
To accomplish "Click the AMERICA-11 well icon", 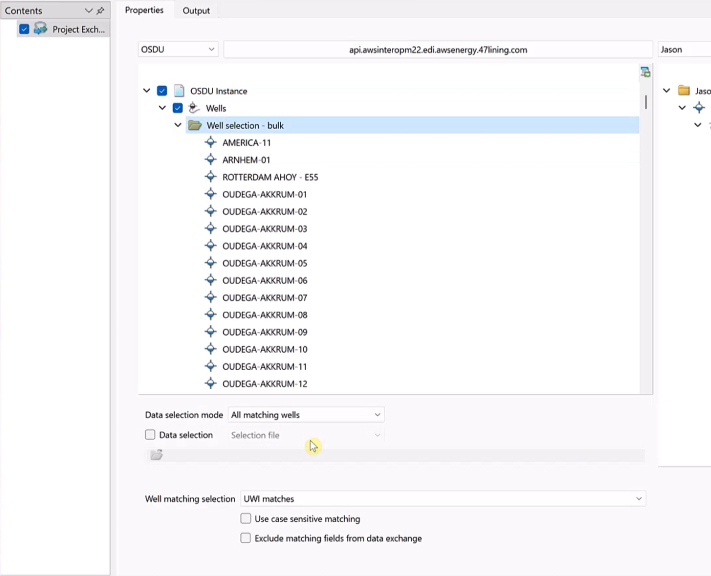I will tap(210, 143).
